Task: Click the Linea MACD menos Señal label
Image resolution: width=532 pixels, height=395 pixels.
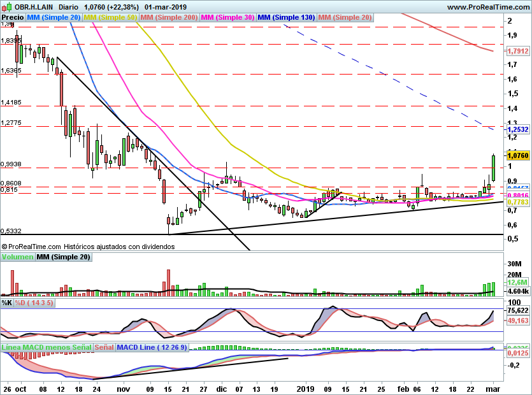Action: point(46,347)
